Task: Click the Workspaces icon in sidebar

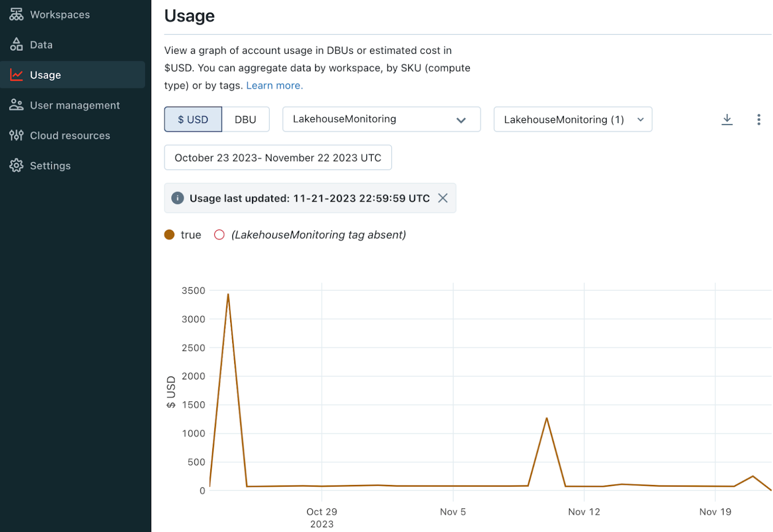Action: tap(16, 15)
